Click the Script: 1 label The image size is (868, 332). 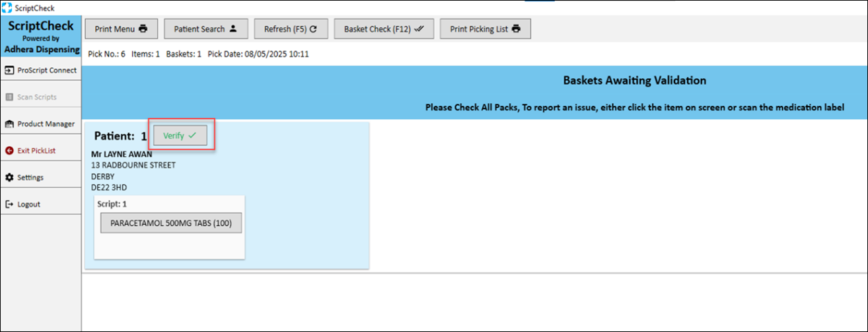point(112,204)
